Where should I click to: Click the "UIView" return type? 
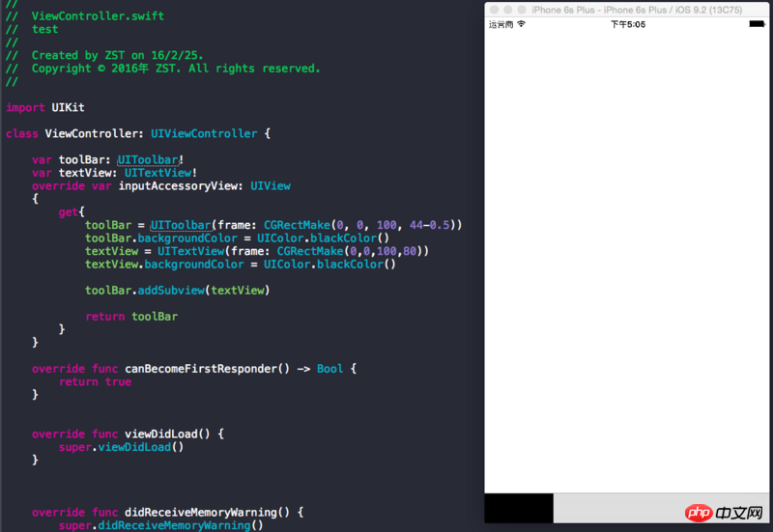(x=271, y=185)
